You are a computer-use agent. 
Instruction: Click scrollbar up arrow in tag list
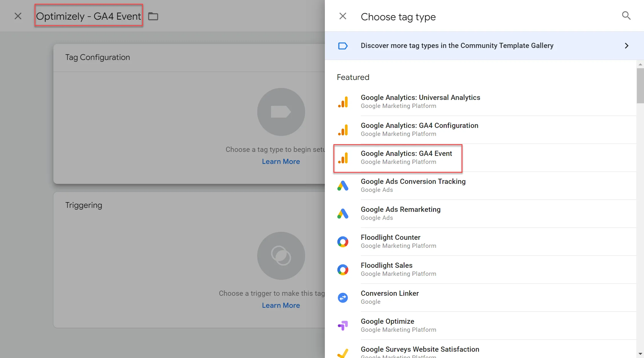(640, 64)
